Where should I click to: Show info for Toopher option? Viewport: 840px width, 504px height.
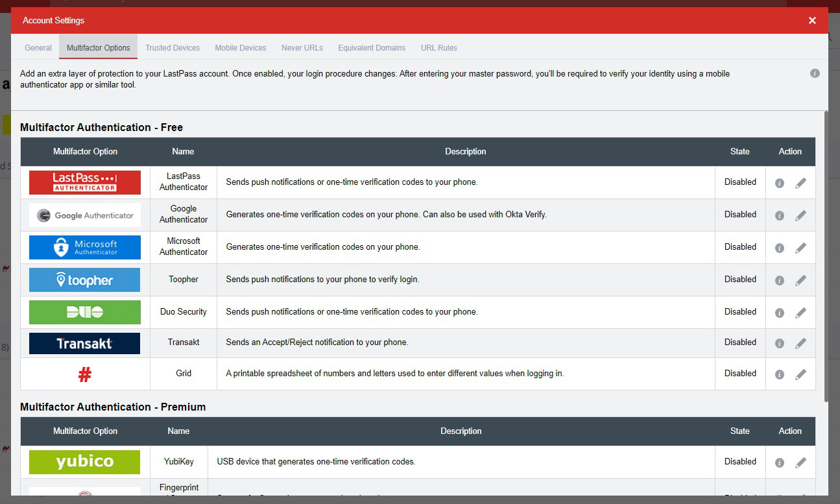(780, 280)
